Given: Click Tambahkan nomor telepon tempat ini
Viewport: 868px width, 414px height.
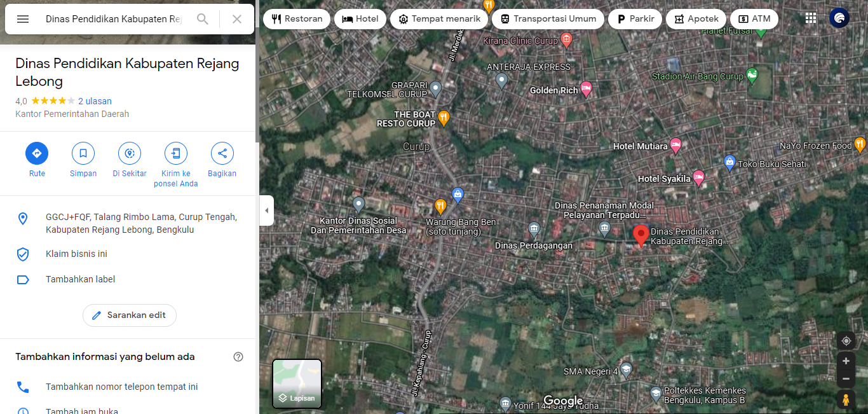Looking at the screenshot, I should click(127, 387).
